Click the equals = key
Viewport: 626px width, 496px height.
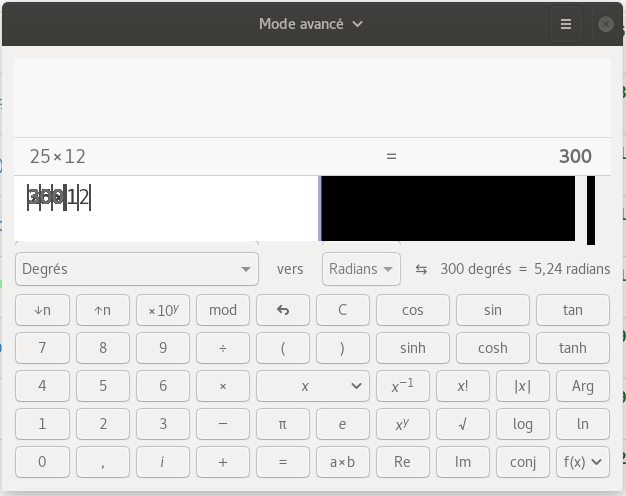(x=283, y=462)
